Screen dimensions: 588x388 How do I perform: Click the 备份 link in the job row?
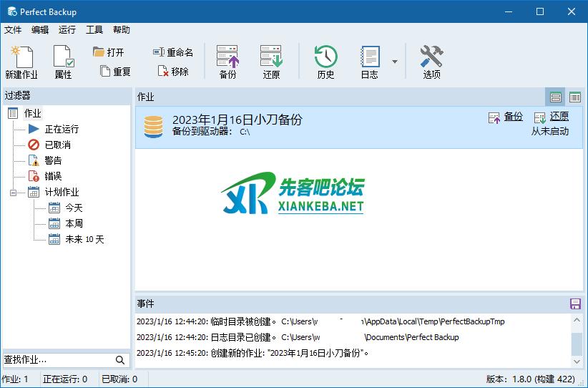tap(513, 117)
